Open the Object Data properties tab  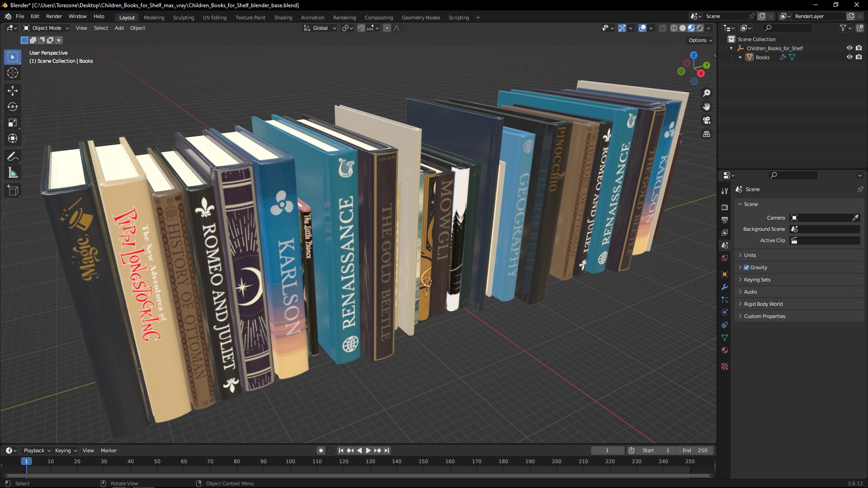(725, 338)
